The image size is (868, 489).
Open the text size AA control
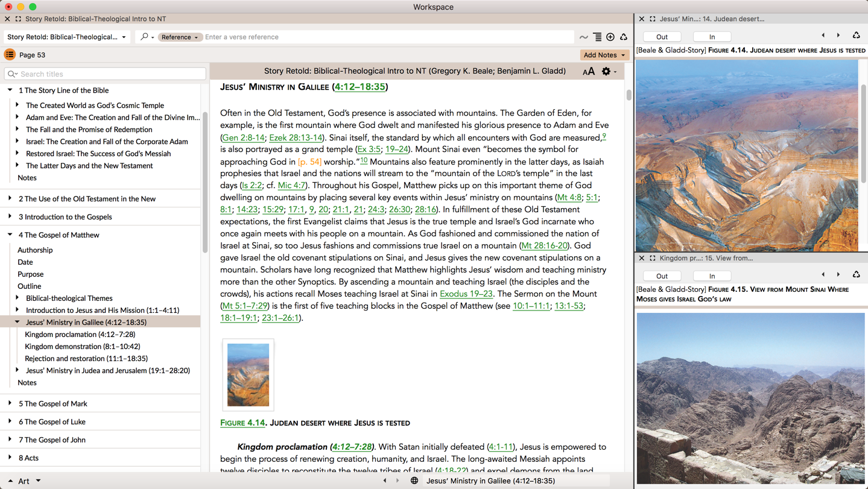click(588, 71)
